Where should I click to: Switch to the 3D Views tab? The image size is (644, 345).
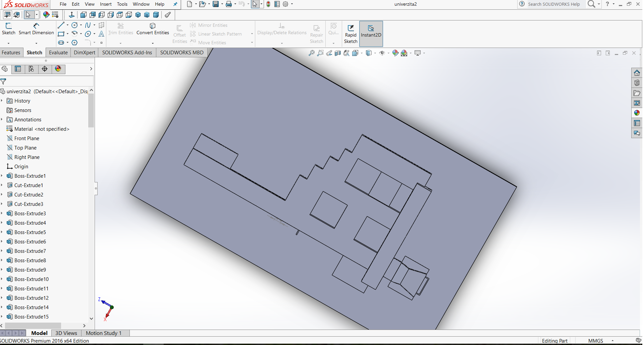[66, 333]
